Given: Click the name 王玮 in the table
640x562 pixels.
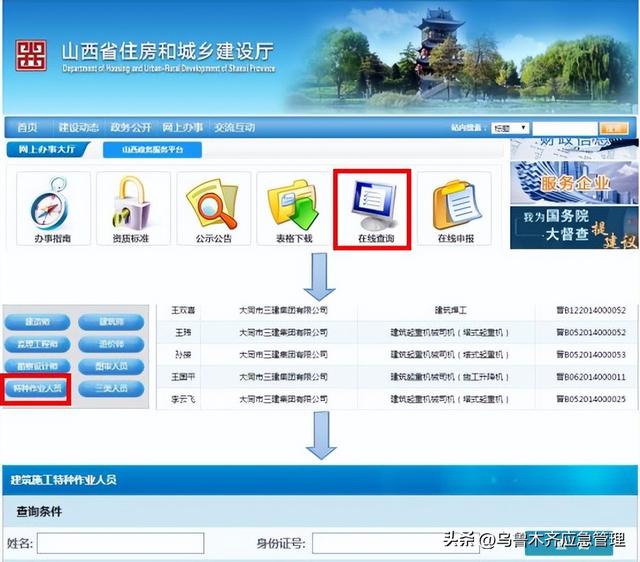Looking at the screenshot, I should coord(183,333).
